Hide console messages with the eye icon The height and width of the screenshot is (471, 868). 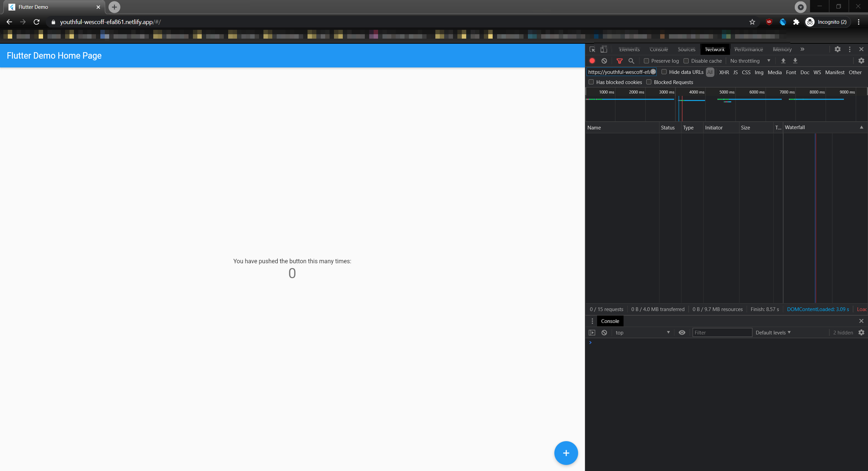682,332
